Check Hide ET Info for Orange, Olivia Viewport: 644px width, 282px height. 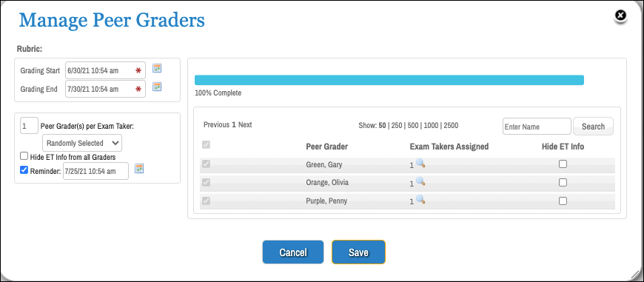pyautogui.click(x=563, y=182)
